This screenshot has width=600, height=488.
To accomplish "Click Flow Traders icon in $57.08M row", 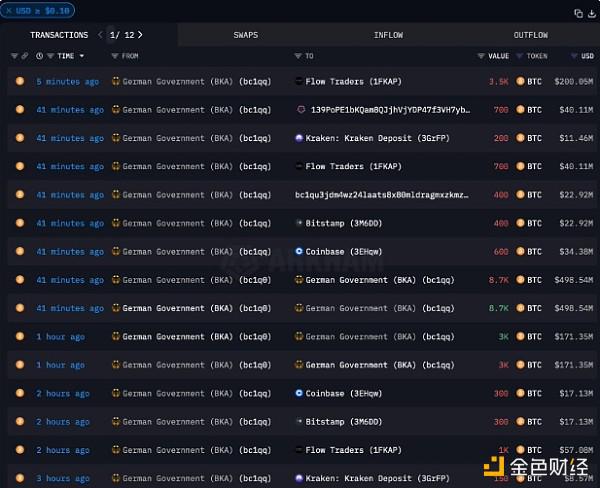I will (299, 450).
